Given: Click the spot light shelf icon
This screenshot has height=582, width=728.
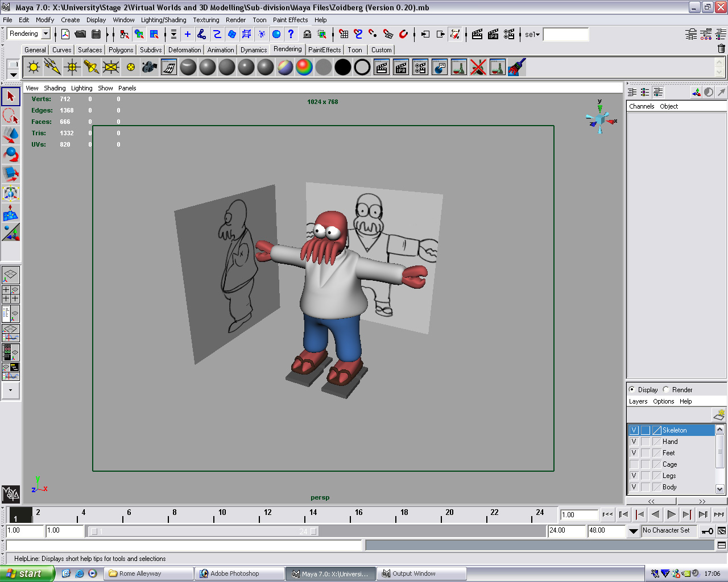Looking at the screenshot, I should [92, 67].
